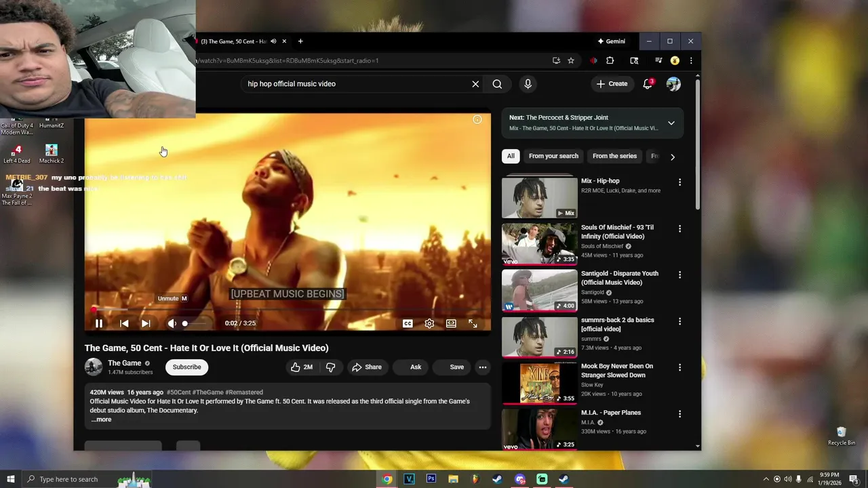Clear the YouTube search text
The image size is (868, 488).
[475, 84]
